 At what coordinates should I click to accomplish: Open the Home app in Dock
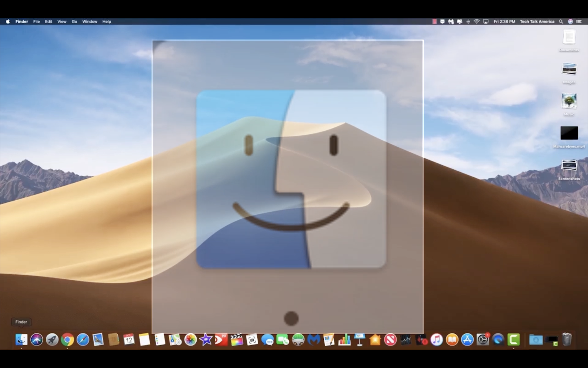[x=375, y=340]
